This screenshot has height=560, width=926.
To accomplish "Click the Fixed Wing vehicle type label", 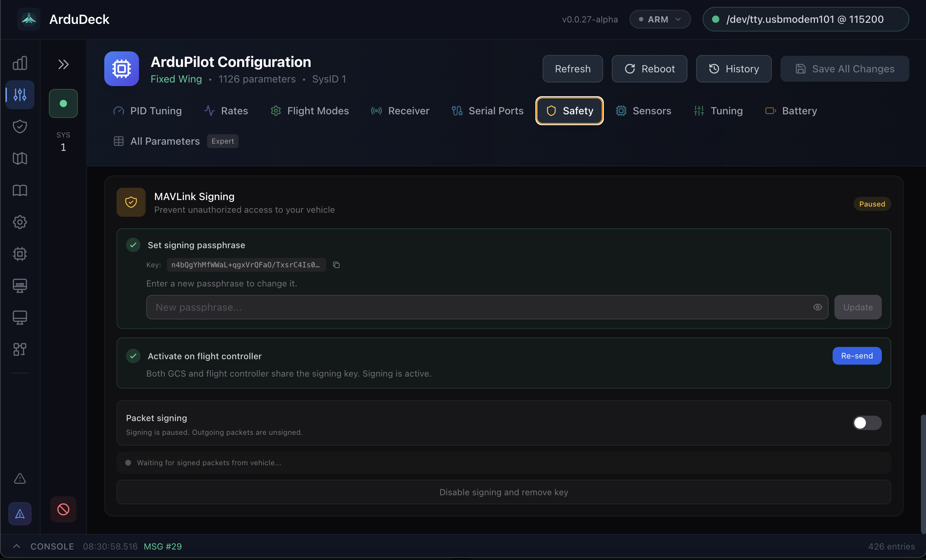I will click(x=176, y=79).
